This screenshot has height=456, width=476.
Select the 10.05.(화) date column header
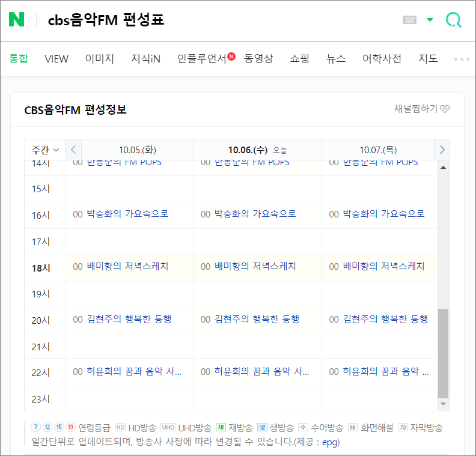tap(137, 150)
